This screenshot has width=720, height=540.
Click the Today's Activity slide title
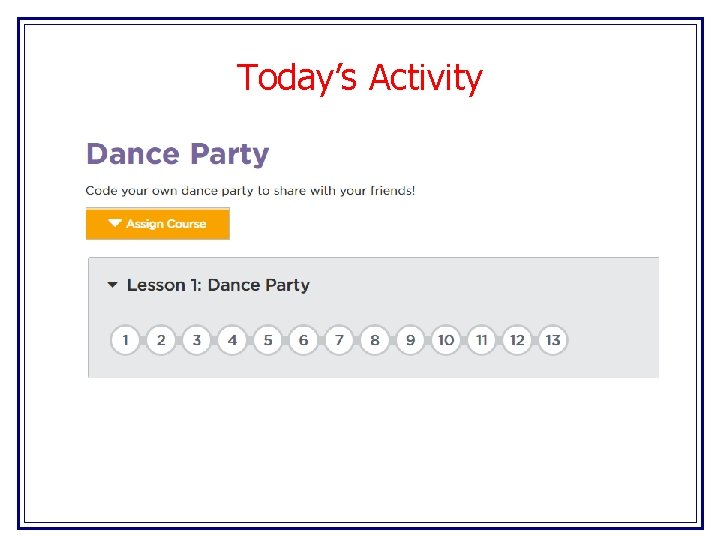[359, 77]
